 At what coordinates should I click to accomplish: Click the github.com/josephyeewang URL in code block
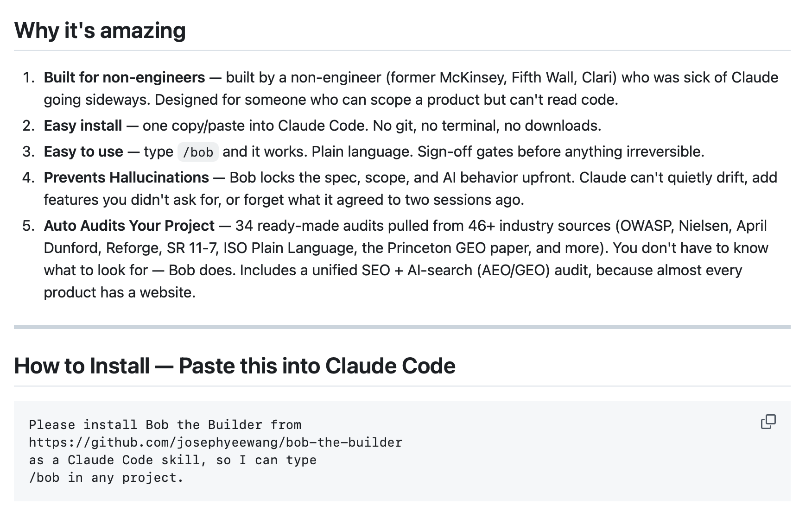click(x=216, y=442)
